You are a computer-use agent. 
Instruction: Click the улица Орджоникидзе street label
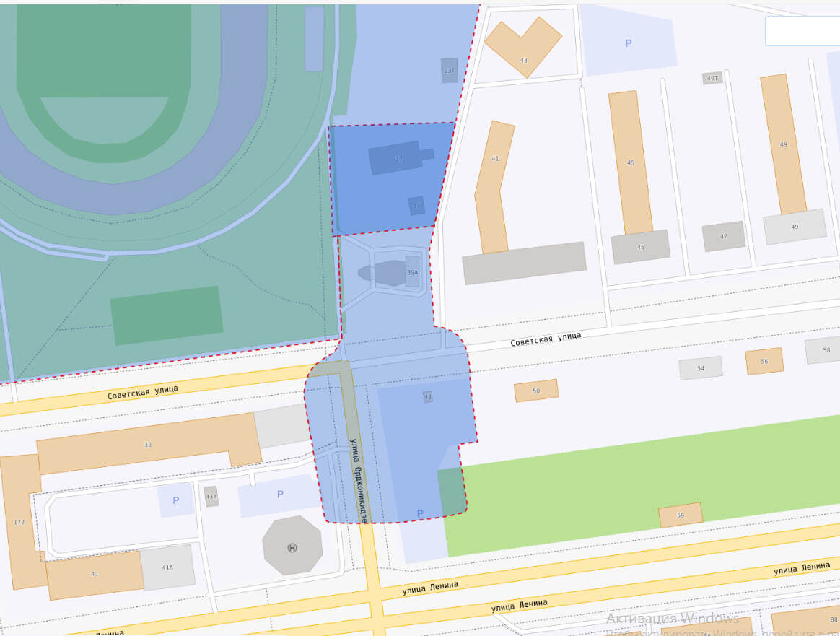coord(358,480)
